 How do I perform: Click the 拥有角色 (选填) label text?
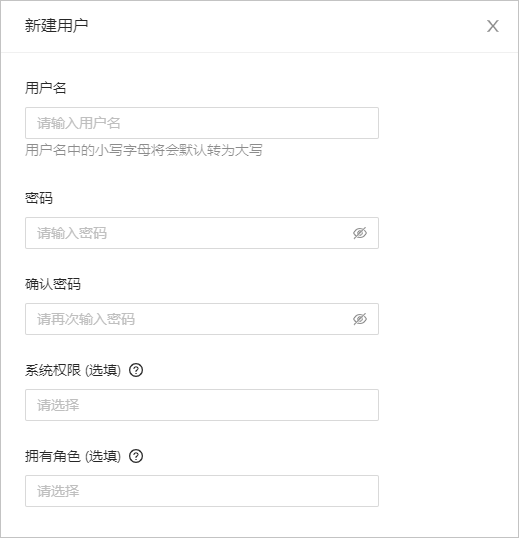pyautogui.click(x=73, y=456)
